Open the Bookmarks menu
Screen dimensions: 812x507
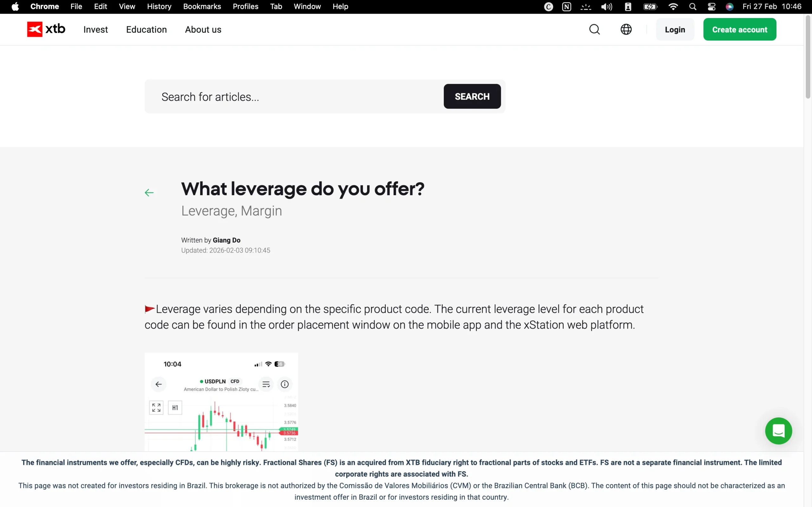coord(202,6)
